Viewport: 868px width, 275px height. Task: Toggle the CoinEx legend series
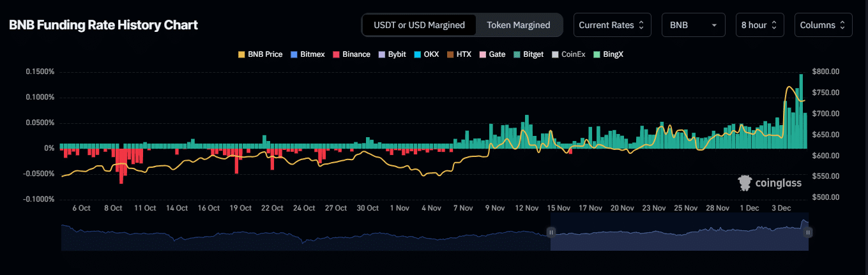pos(568,54)
